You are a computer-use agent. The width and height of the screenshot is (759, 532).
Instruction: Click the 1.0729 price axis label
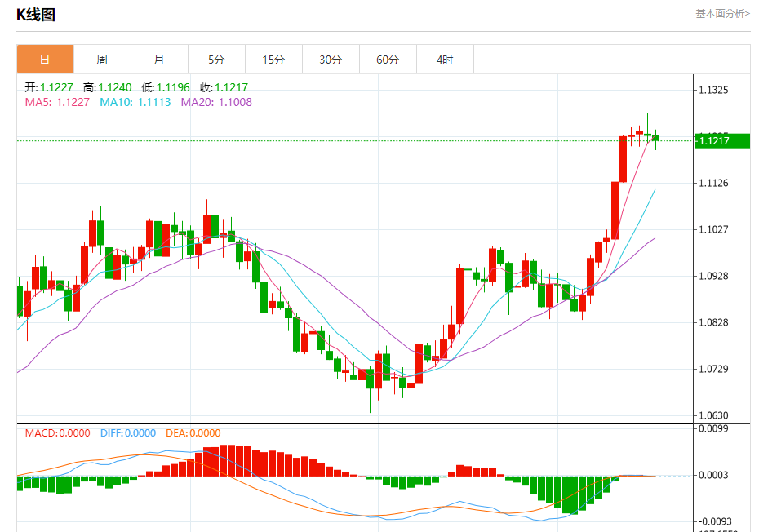tap(713, 369)
